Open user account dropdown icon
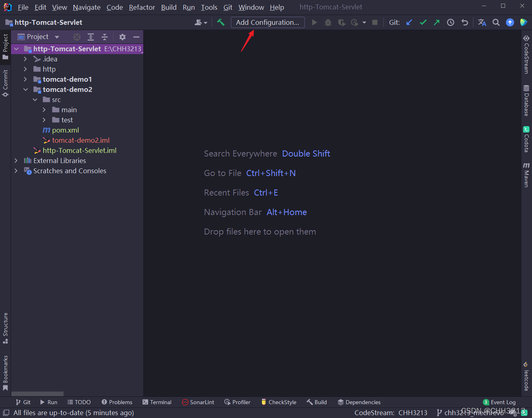The height and width of the screenshot is (418, 532). [x=201, y=22]
